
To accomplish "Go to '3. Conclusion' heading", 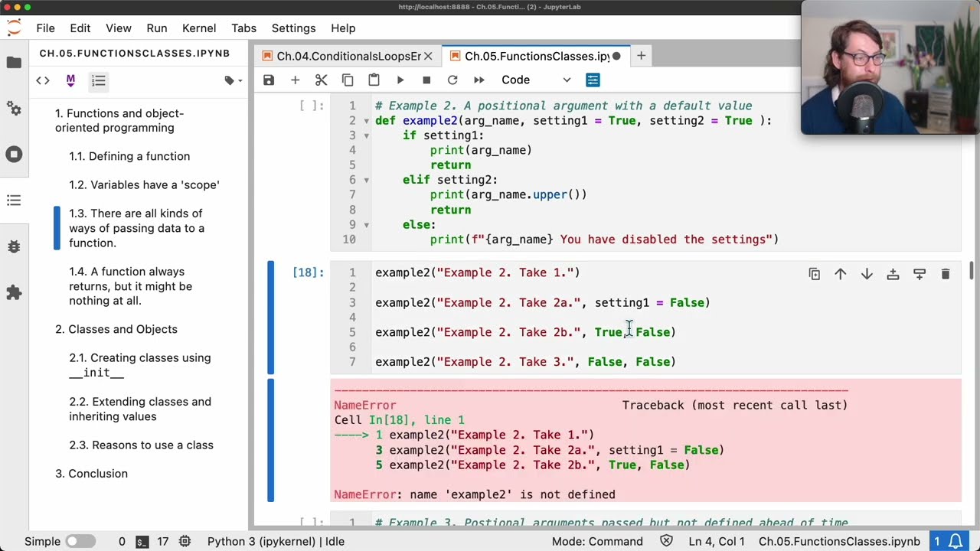I will pos(91,474).
